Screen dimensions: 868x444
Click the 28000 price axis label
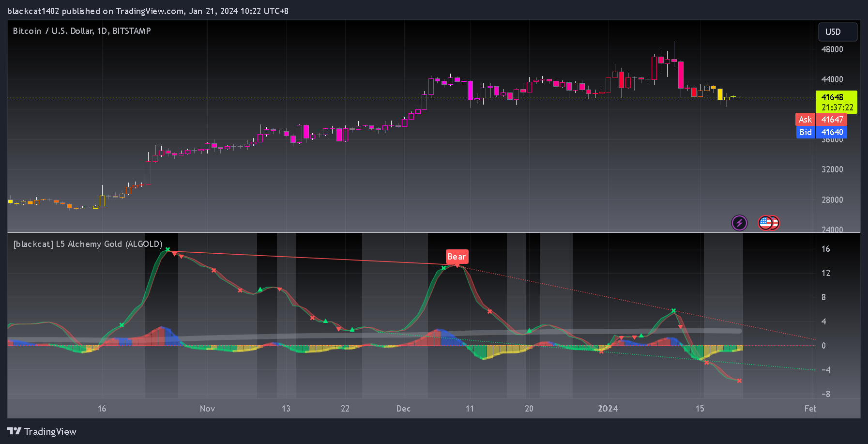[832, 200]
